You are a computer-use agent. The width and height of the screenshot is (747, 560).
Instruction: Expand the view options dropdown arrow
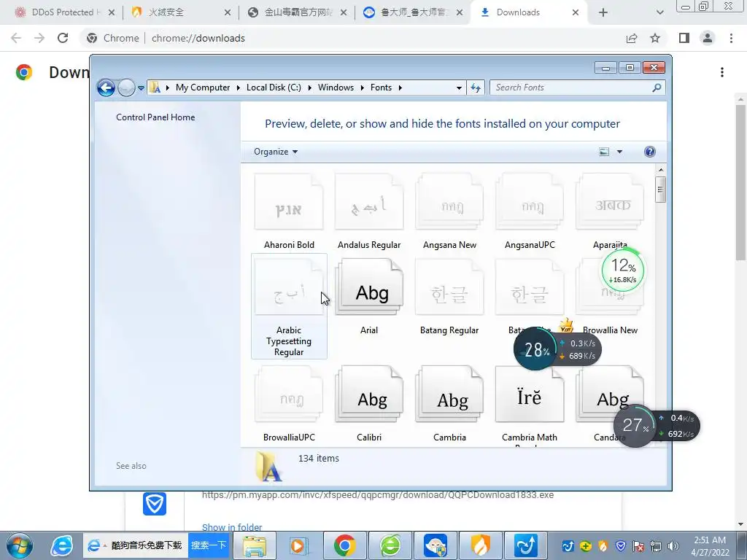(x=619, y=152)
